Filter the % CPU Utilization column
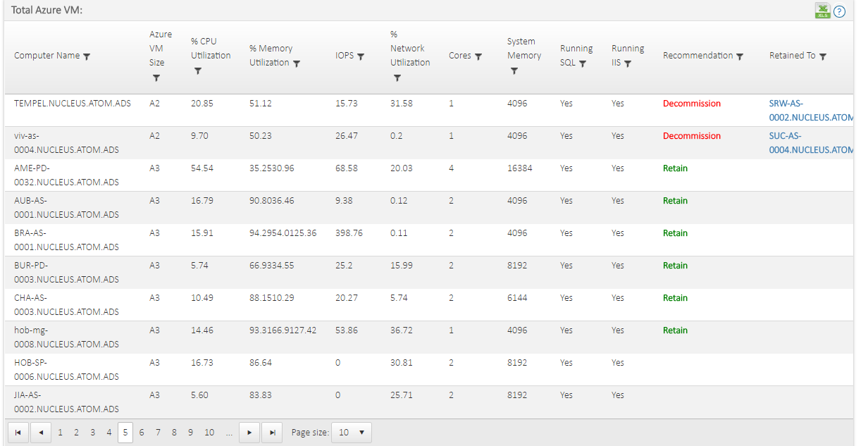 198,70
